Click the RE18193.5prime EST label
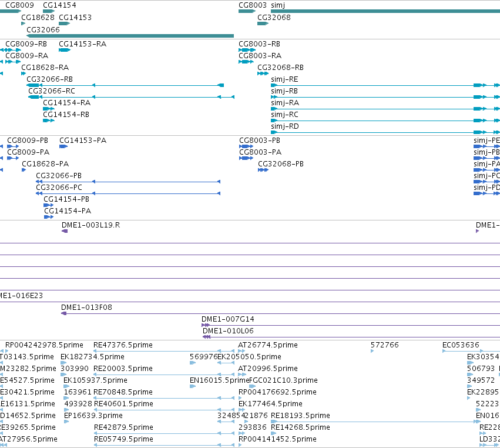This screenshot has height=448, width=500. tap(300, 416)
